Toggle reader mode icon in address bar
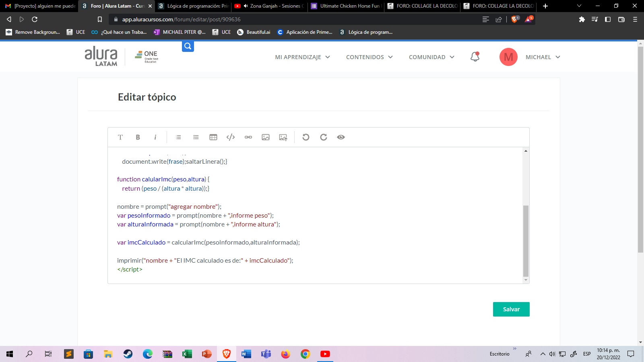 pos(486,19)
